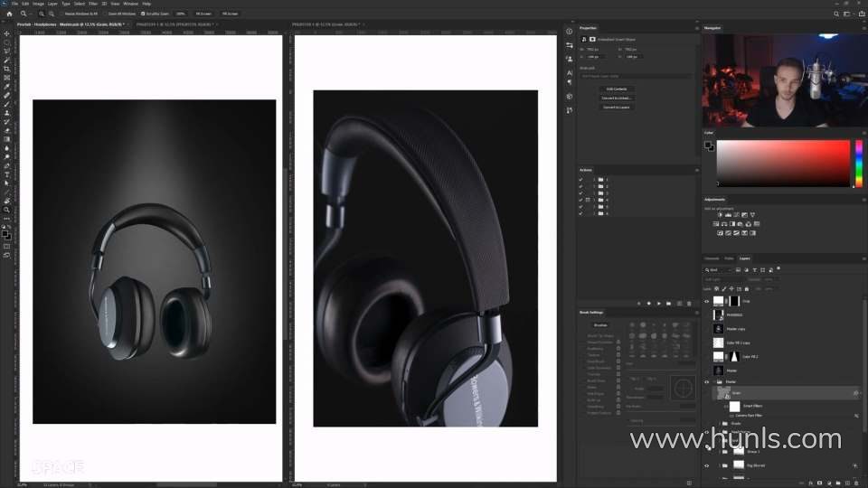Click the Convert to Linked button

click(x=617, y=98)
